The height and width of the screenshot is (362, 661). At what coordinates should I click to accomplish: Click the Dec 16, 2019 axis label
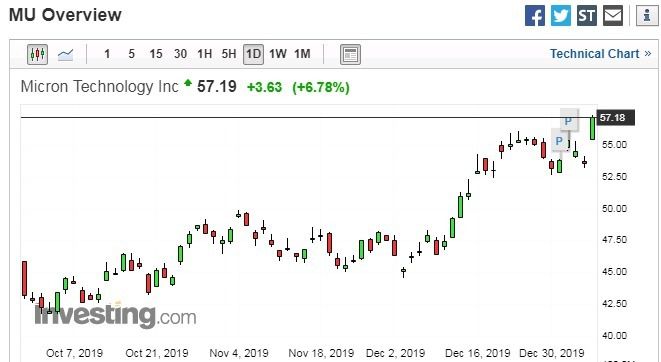(478, 353)
